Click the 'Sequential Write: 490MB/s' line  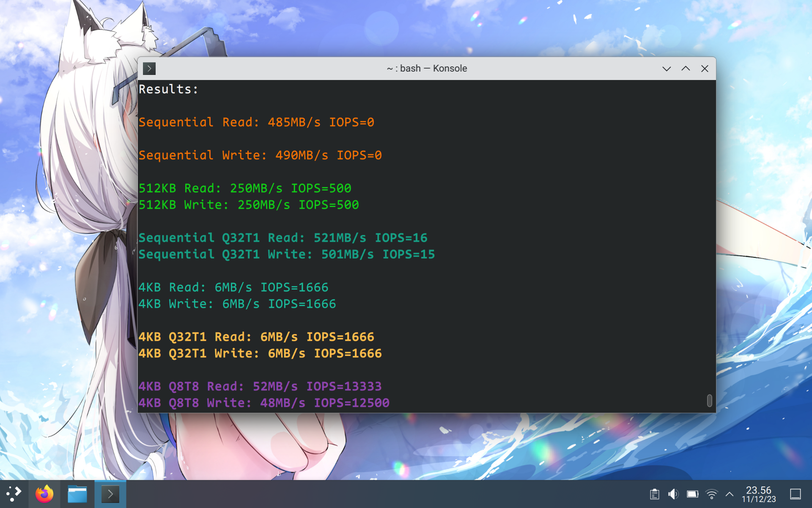(x=260, y=155)
